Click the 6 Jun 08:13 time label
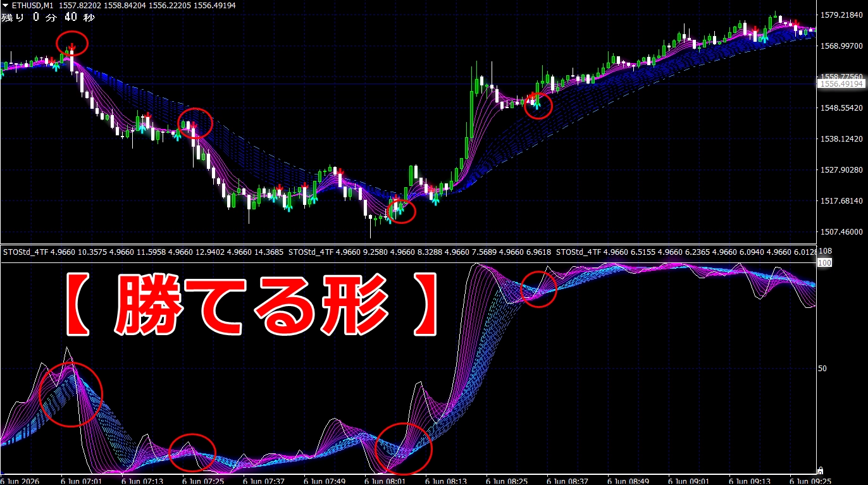The height and width of the screenshot is (485, 868). click(x=447, y=481)
